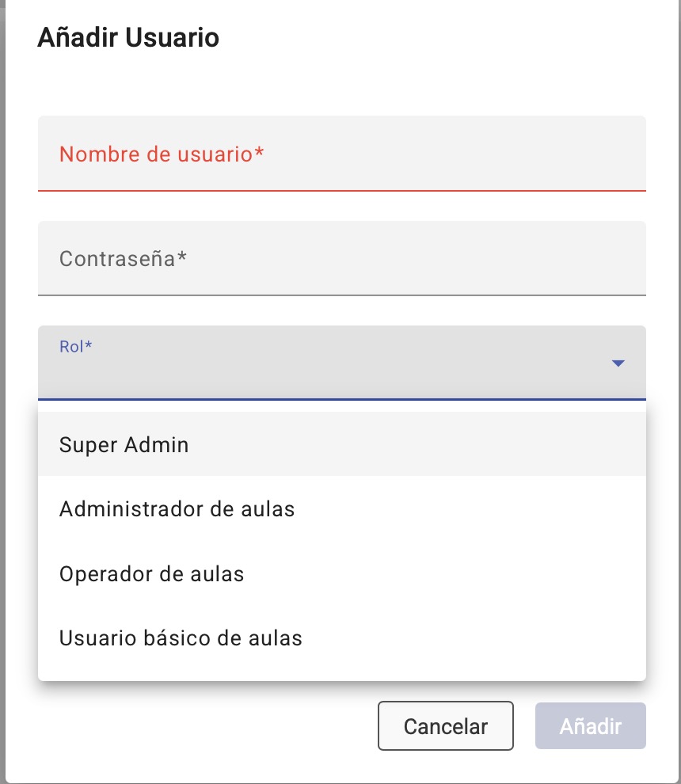Click the blue underline of the Rol field
Screen dimensions: 681x784
(341, 398)
